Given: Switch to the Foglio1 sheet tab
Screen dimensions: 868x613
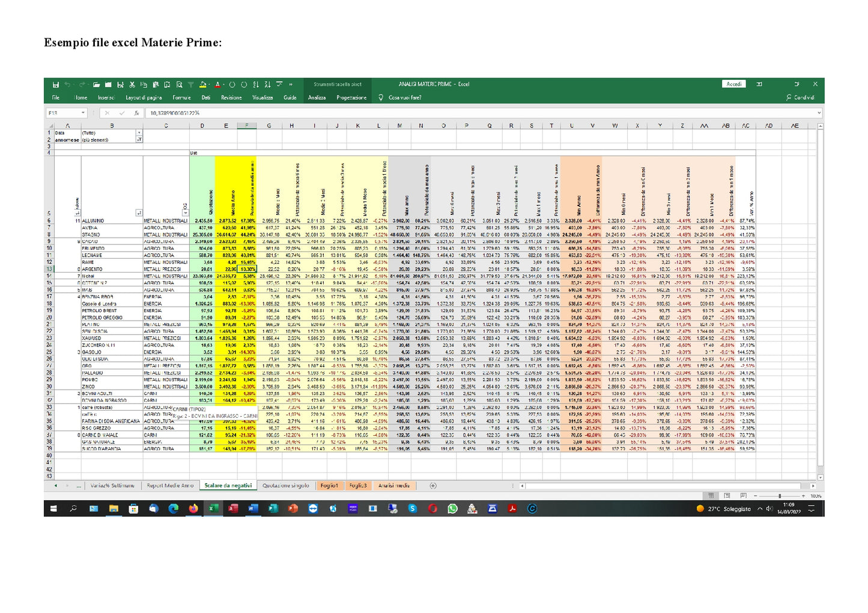Looking at the screenshot, I should (329, 485).
